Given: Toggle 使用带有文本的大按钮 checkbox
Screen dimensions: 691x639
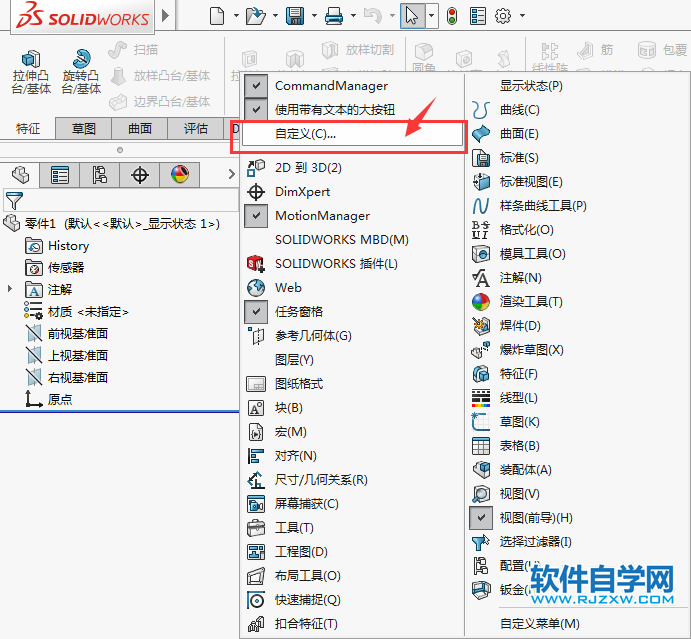Looking at the screenshot, I should (x=256, y=109).
